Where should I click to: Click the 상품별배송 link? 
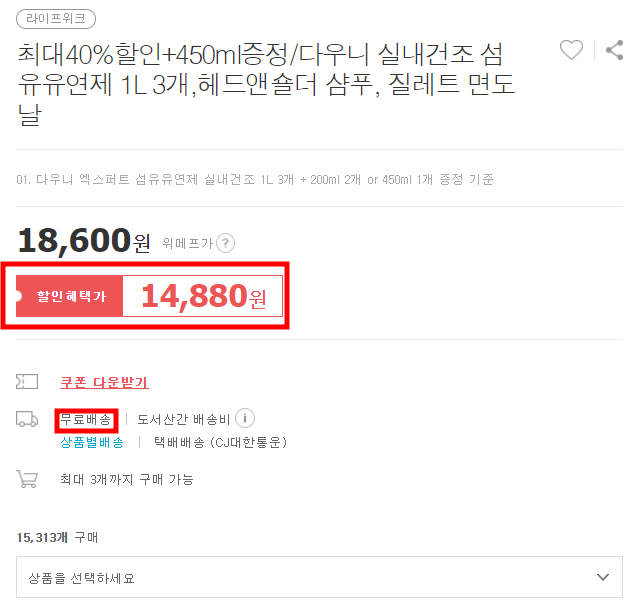pos(92,443)
